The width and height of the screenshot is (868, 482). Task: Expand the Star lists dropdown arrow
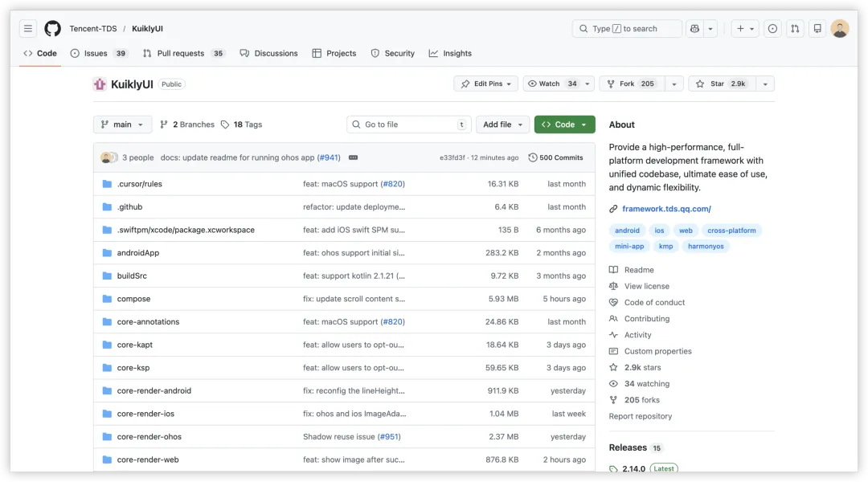765,84
